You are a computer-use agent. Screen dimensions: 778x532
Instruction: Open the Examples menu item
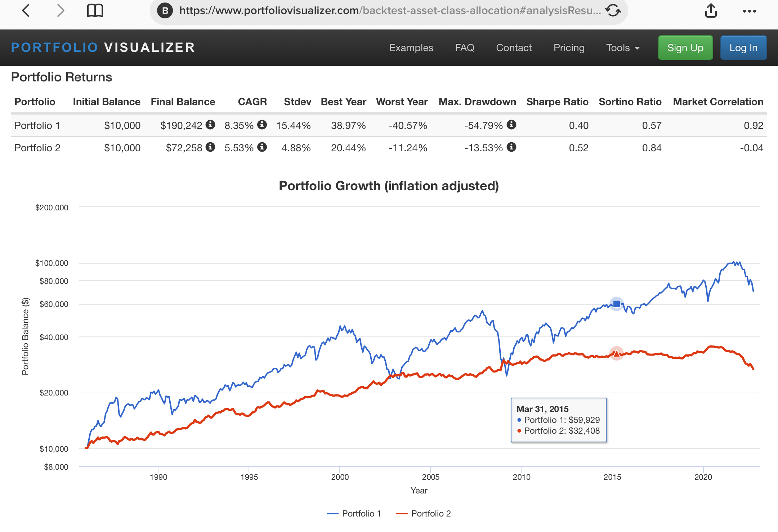pos(411,48)
